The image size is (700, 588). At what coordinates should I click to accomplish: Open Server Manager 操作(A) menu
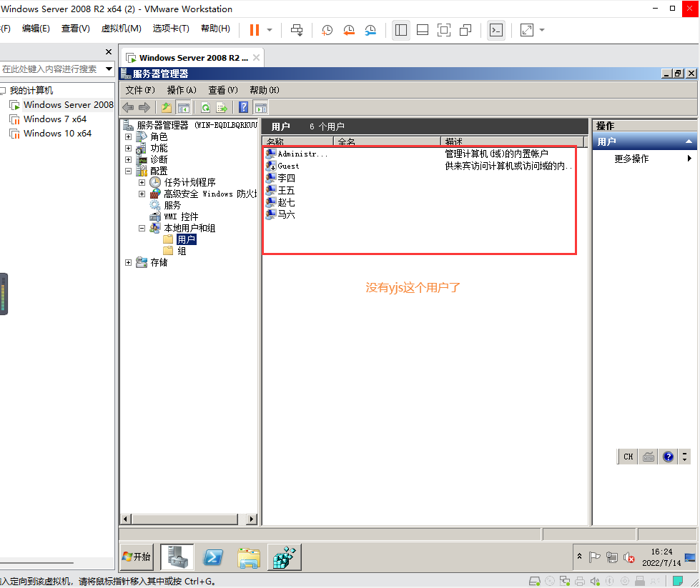(x=182, y=90)
